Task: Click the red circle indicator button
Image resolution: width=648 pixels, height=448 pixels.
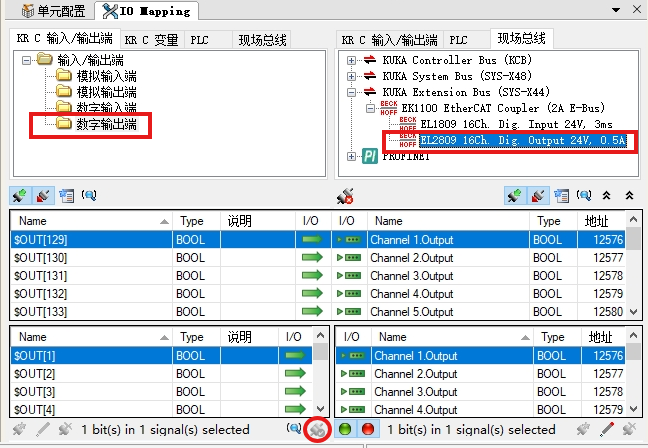Action: click(367, 429)
